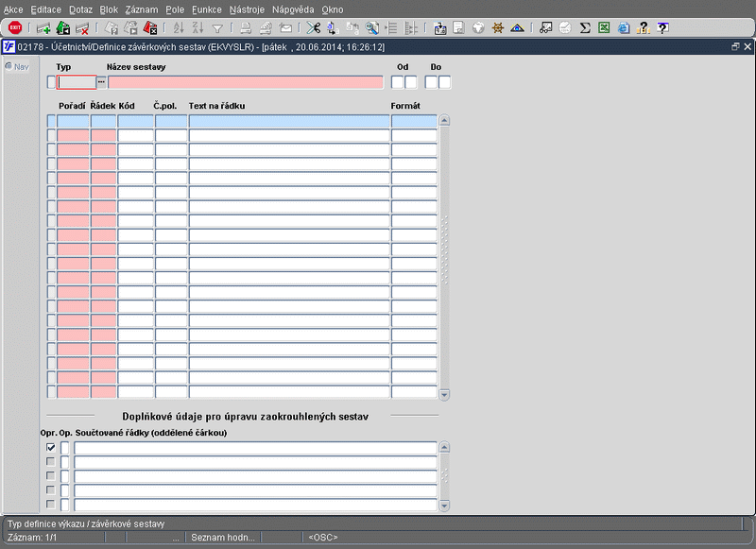756x549 pixels.
Task: Open the Nástroje menu
Action: point(247,9)
